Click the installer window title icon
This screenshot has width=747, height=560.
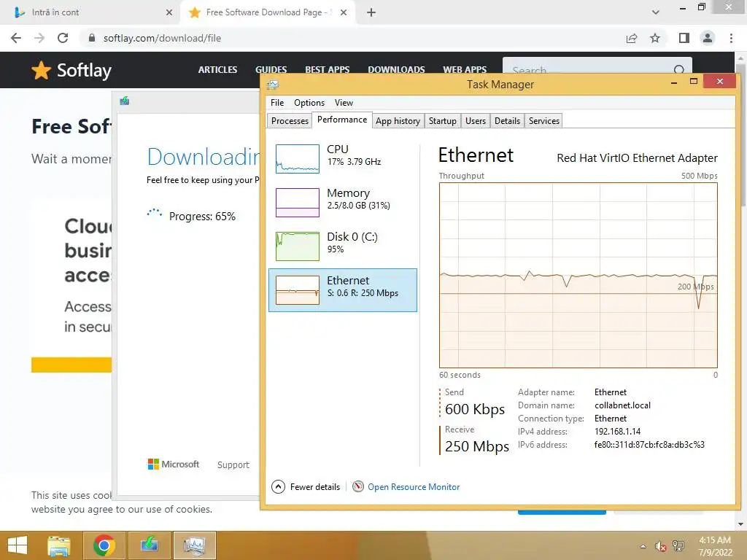click(125, 101)
